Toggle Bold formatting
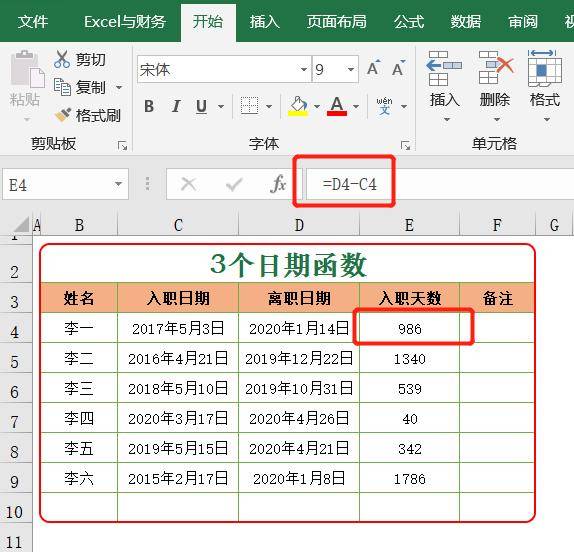The height and width of the screenshot is (552, 574). 149,107
